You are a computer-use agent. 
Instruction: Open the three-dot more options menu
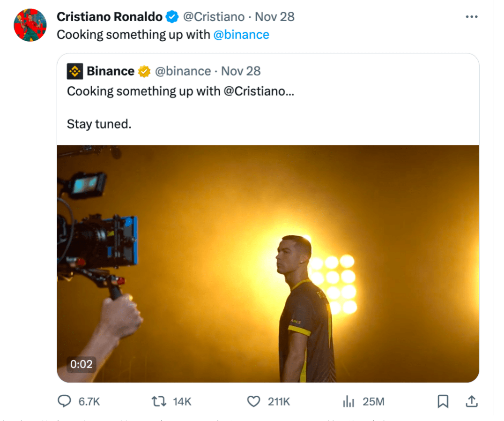[471, 17]
